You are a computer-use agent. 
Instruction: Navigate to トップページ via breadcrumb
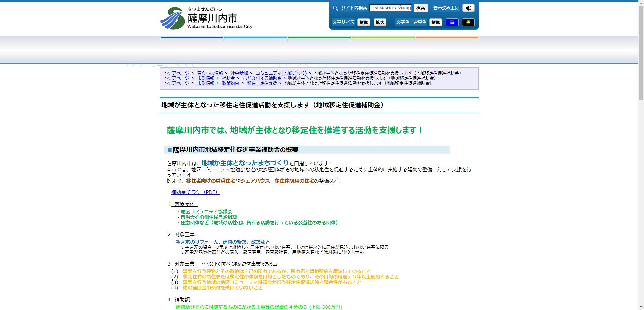click(x=176, y=73)
